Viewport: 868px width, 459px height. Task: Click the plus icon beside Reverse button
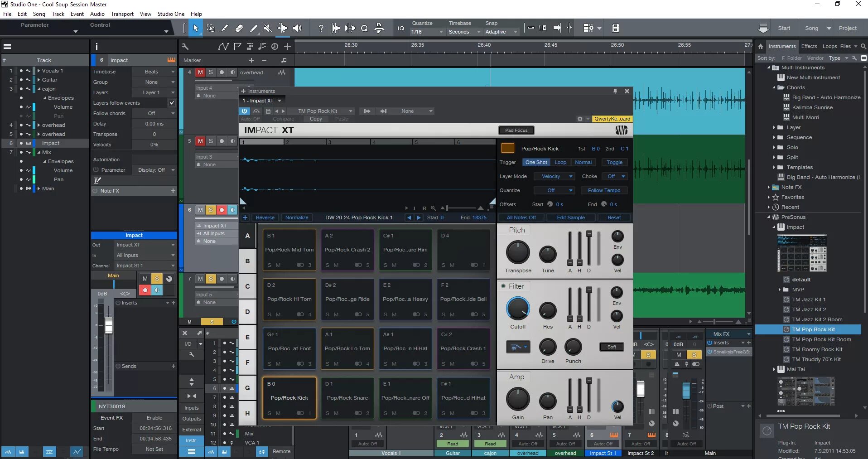(245, 217)
